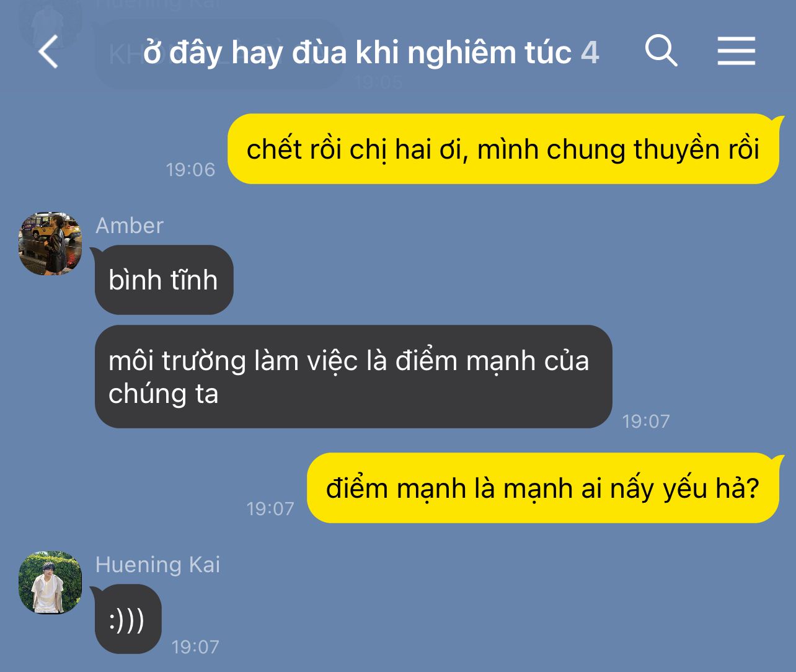Open Amber's profile picture
796x672 pixels.
coord(50,243)
